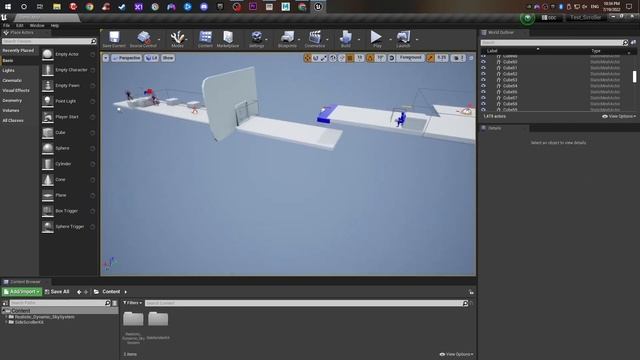
Task: Select the Empty Character actor icon
Action: [x=48, y=70]
